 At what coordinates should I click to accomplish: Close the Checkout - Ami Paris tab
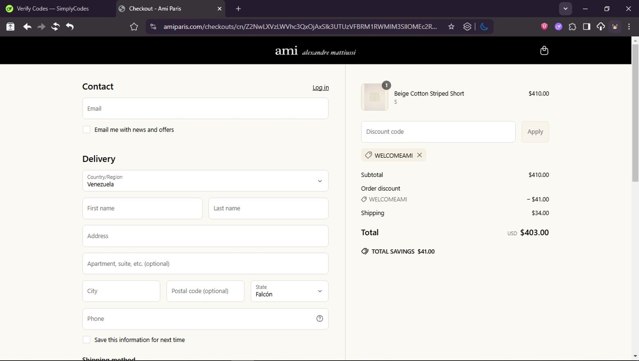tap(219, 9)
